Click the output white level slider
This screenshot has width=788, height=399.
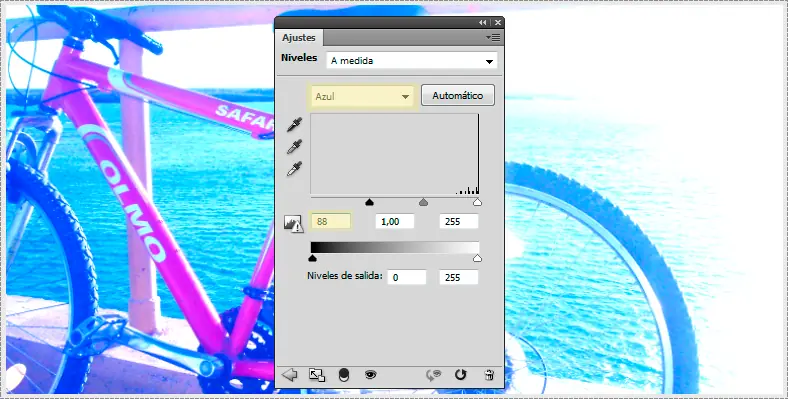point(477,258)
